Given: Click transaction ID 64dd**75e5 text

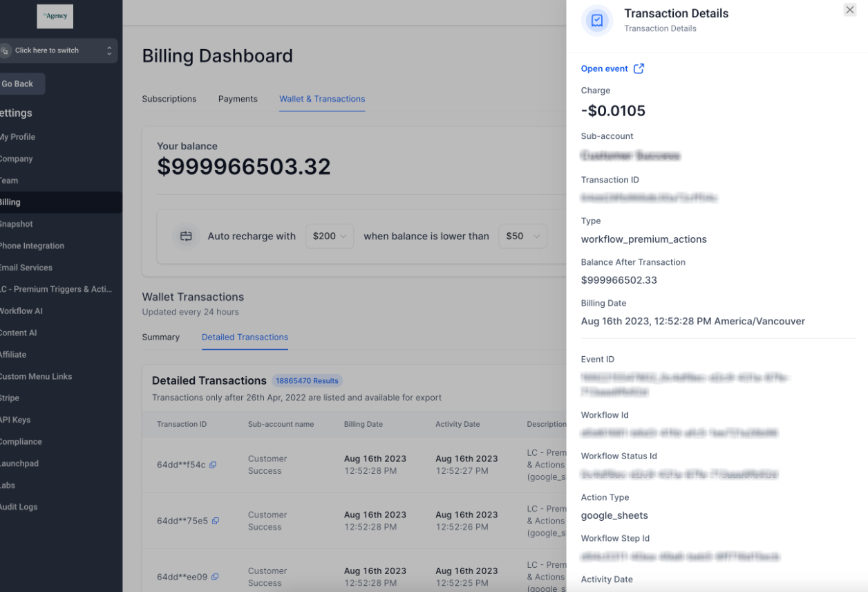Looking at the screenshot, I should [182, 521].
